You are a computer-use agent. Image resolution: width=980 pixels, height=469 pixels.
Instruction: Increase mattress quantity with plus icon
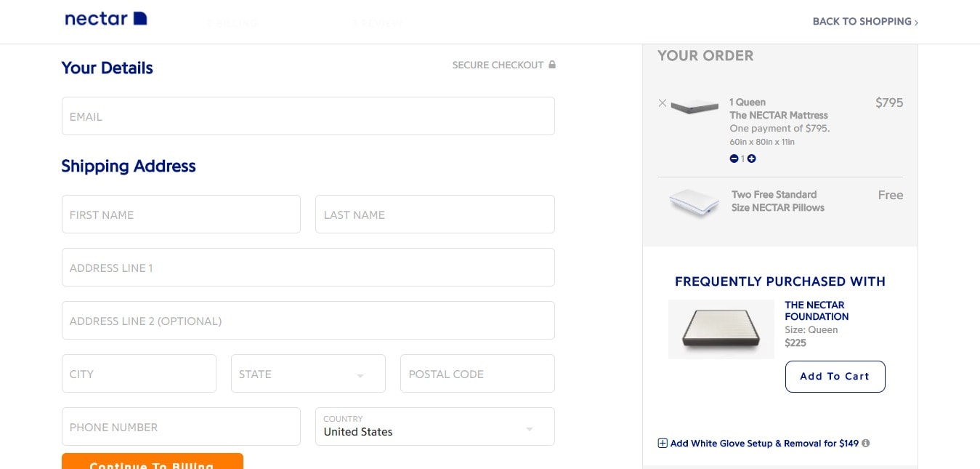(751, 159)
